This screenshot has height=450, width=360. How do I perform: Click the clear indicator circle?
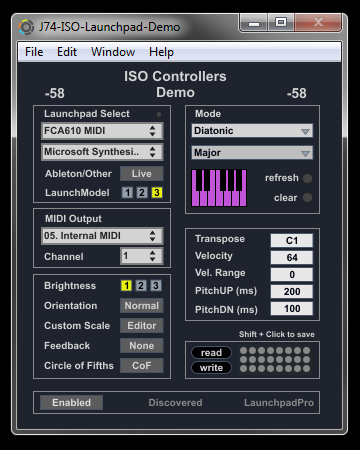(307, 198)
